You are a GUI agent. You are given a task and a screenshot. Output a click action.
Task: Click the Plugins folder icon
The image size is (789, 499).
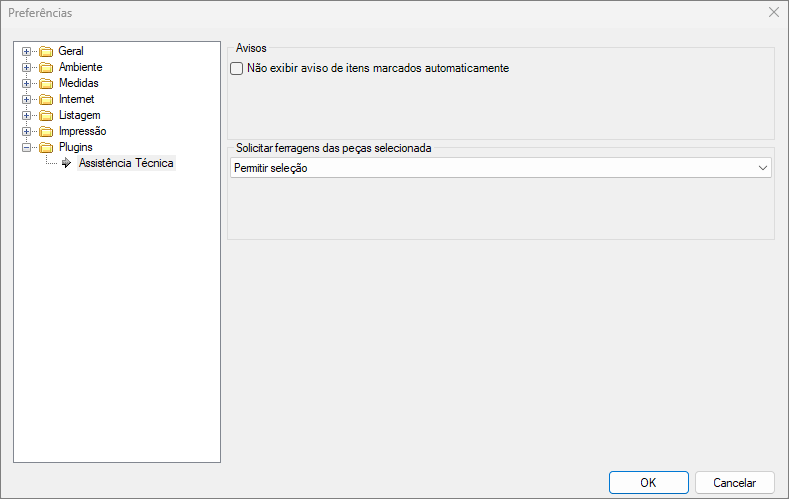(46, 147)
